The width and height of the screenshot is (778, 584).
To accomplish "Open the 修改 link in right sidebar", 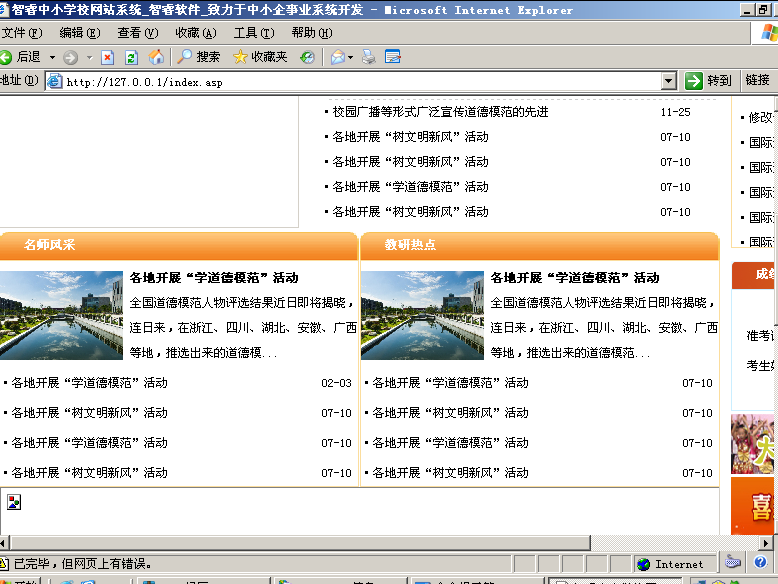I will pyautogui.click(x=761, y=118).
